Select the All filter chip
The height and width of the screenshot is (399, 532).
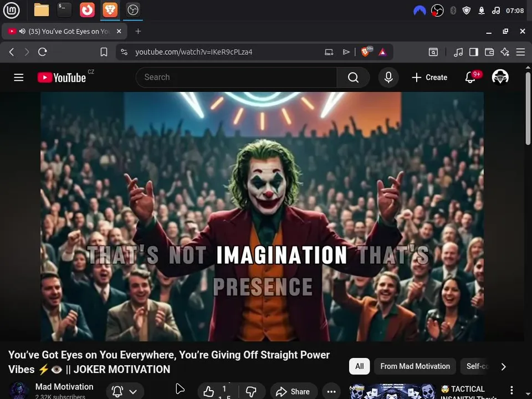click(359, 366)
